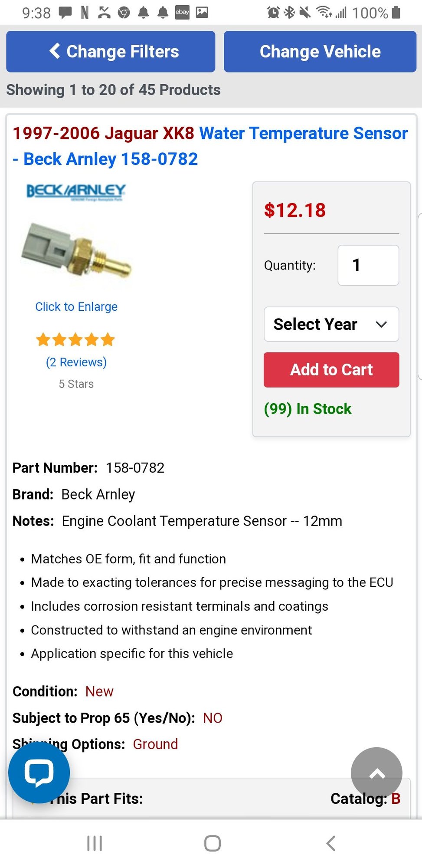This screenshot has width=422, height=868.
Task: Click the Click to Enlarge link
Action: tap(76, 307)
